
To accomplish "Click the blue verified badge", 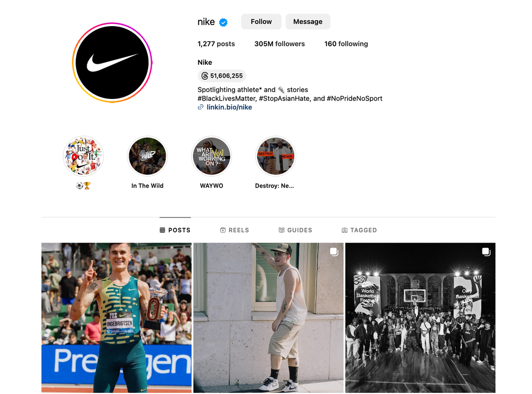I will [x=223, y=22].
